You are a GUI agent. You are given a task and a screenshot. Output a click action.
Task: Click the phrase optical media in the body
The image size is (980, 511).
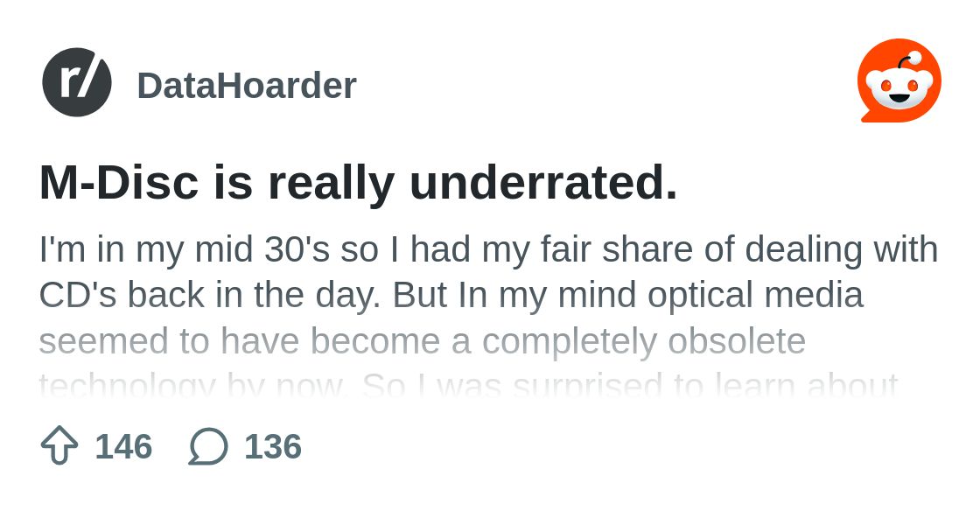(x=755, y=296)
